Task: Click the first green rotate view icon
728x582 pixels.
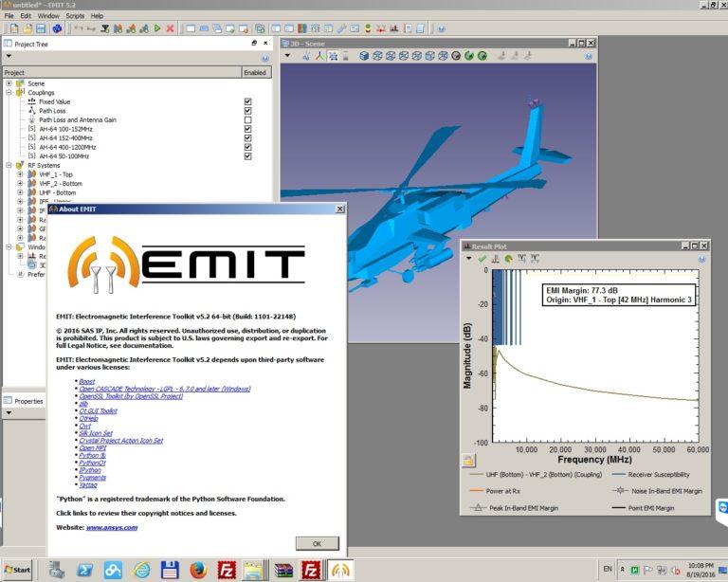Action: [x=469, y=56]
